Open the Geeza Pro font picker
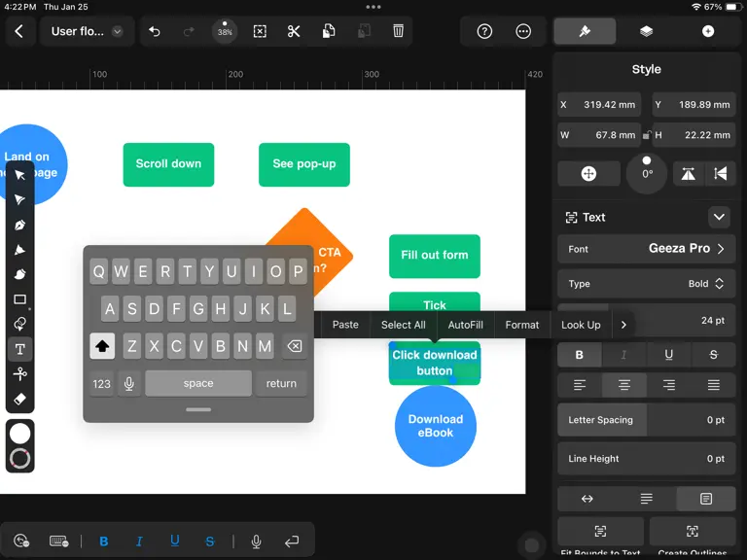The width and height of the screenshot is (747, 560). 647,249
